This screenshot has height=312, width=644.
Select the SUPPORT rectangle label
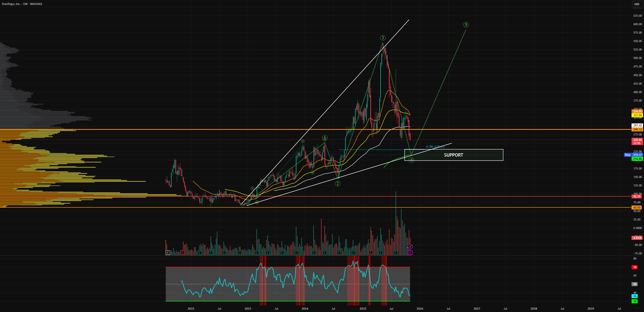click(x=454, y=155)
